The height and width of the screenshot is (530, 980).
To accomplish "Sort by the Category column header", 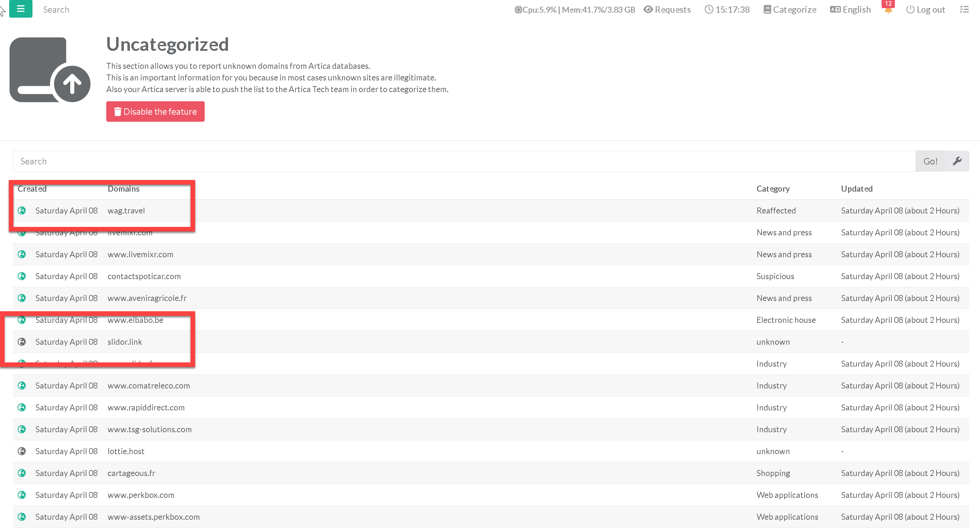I will [772, 189].
